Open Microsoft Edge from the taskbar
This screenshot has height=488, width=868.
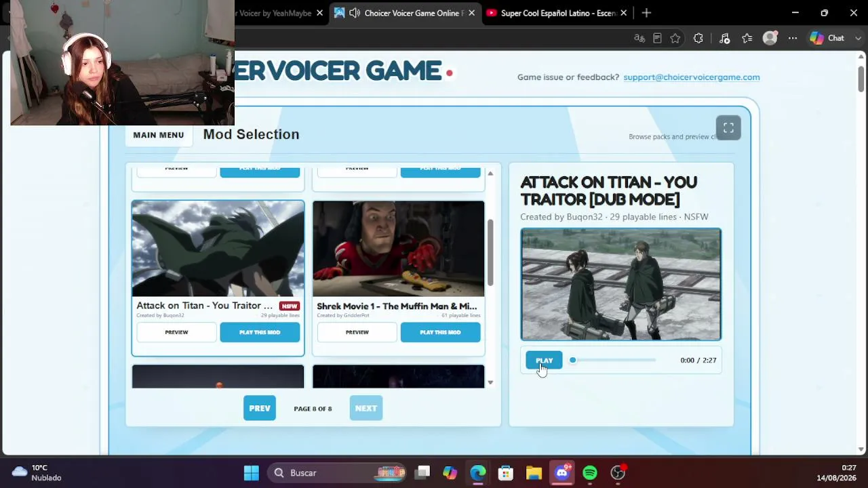coord(478,472)
